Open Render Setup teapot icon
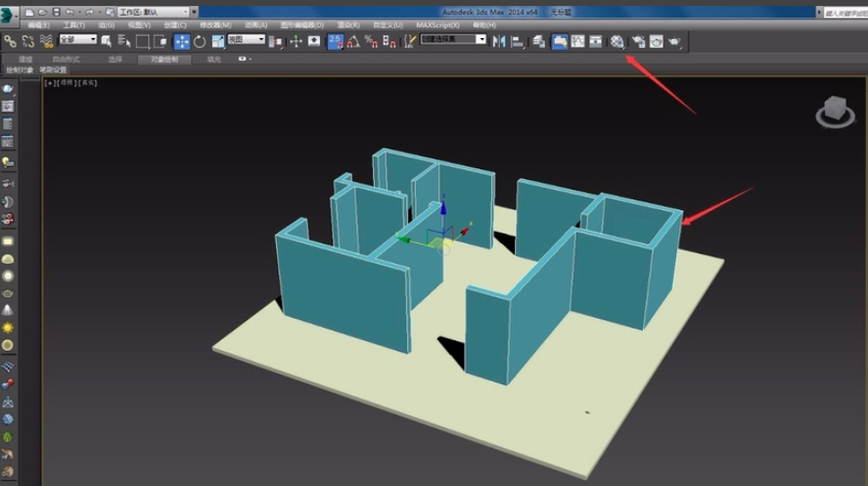 [637, 41]
